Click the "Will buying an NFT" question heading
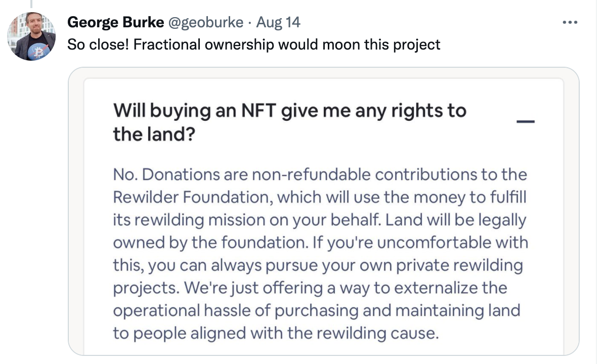The image size is (604, 364). click(289, 111)
